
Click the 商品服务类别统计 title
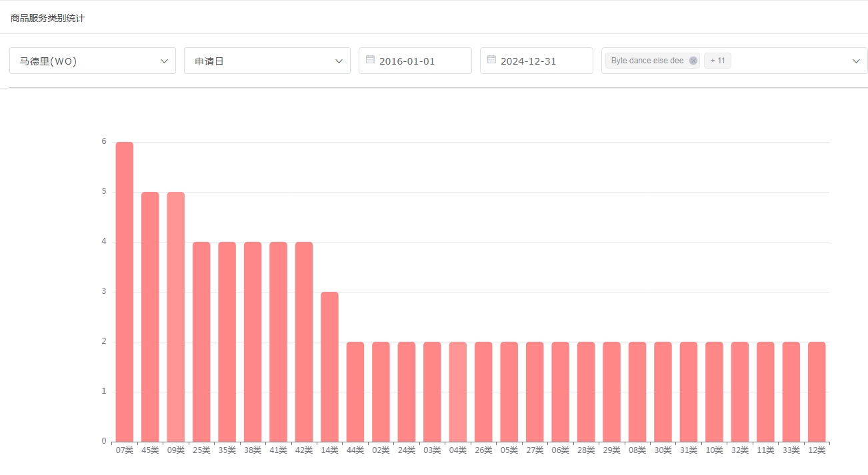click(x=47, y=18)
